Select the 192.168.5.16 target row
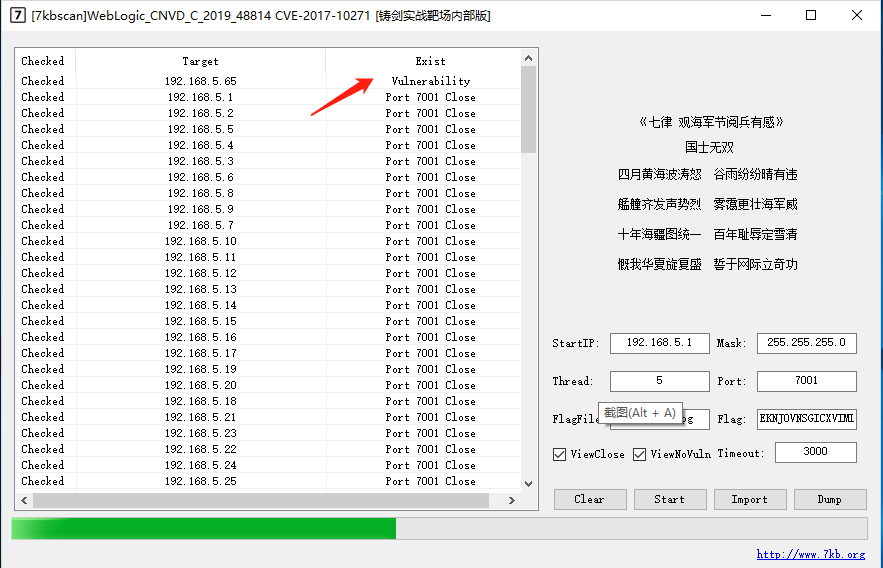Image resolution: width=883 pixels, height=568 pixels. (268, 337)
